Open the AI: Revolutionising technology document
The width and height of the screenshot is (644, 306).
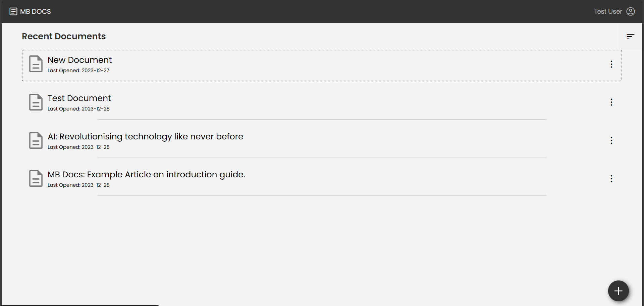click(x=145, y=136)
